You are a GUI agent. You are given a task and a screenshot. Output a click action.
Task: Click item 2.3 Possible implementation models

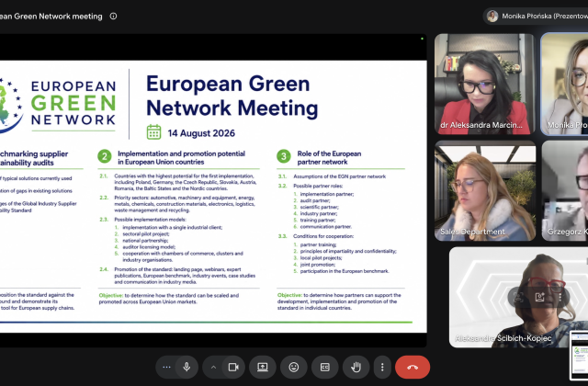(150, 220)
